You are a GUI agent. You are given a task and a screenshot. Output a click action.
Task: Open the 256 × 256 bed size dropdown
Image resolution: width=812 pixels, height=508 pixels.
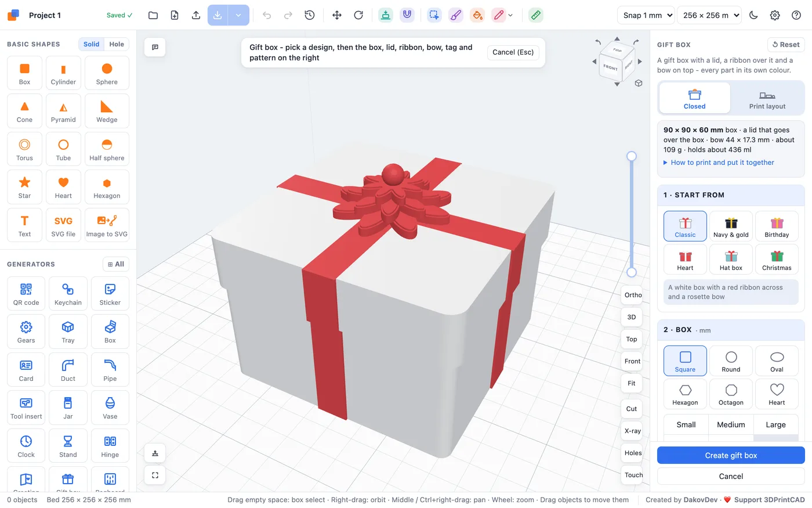(x=709, y=15)
